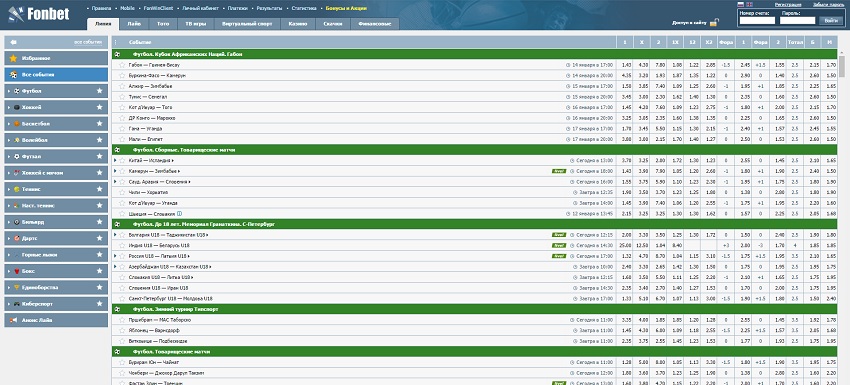Favorite the Габон — Гвинея-Бисау match star
This screenshot has width=850, height=385.
[123, 65]
